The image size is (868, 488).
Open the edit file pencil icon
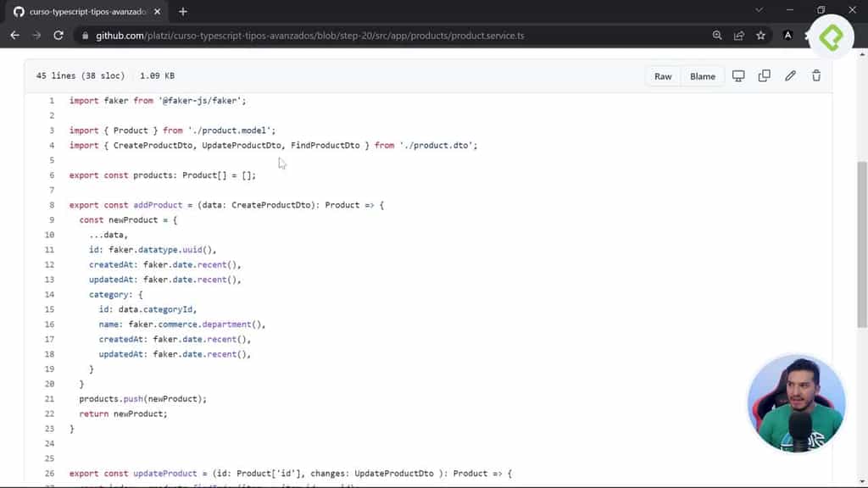click(790, 75)
